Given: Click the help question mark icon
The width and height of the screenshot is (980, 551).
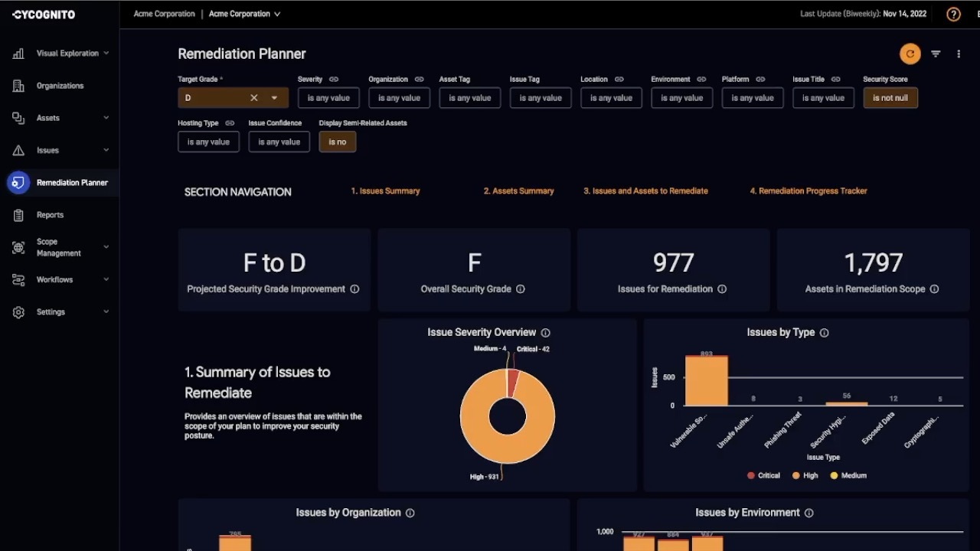Looking at the screenshot, I should point(953,14).
